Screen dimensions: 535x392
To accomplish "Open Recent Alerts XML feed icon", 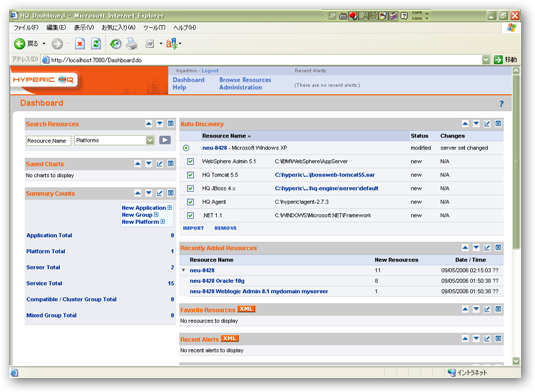I will 230,338.
